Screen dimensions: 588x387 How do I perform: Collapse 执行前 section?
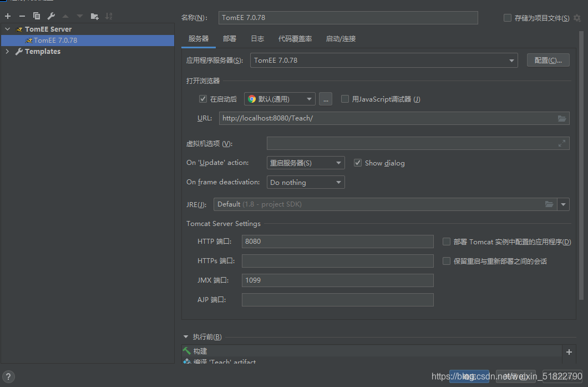(x=186, y=336)
